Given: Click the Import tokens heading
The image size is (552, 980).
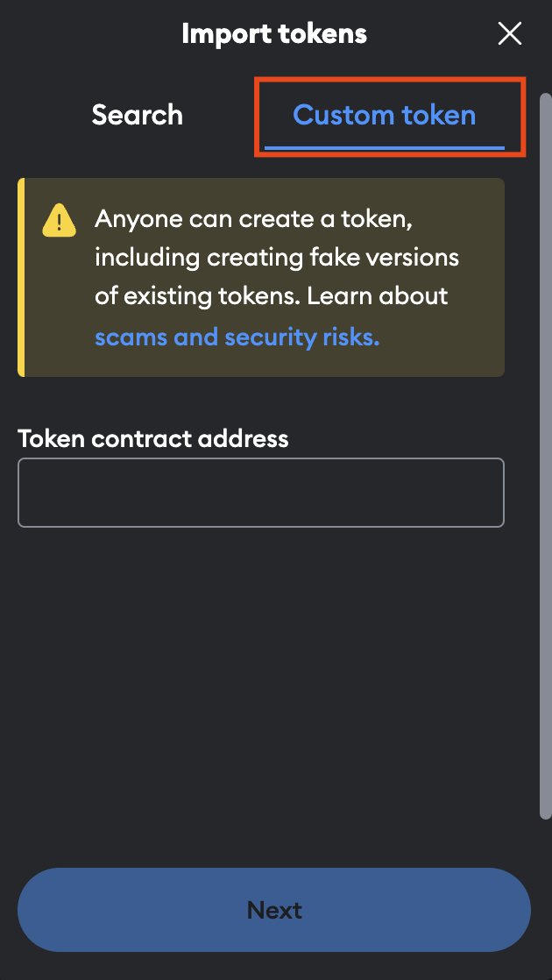Looking at the screenshot, I should click(274, 34).
